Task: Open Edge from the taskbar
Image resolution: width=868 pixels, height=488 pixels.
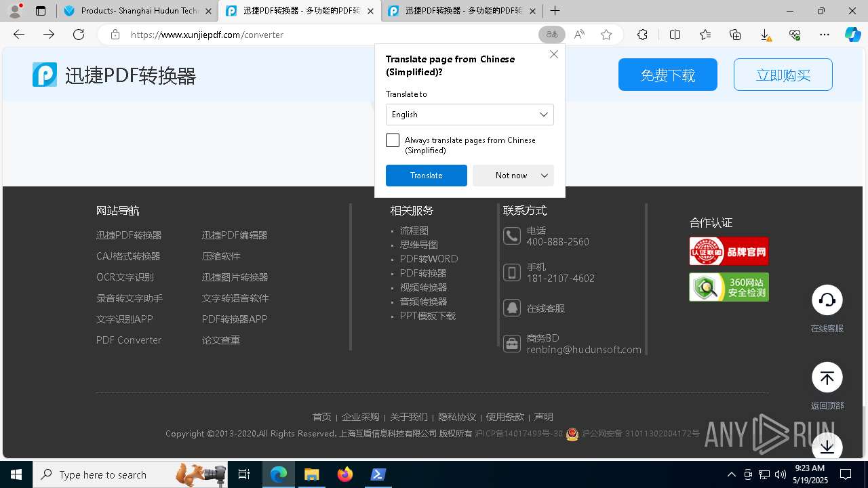Action: [279, 474]
